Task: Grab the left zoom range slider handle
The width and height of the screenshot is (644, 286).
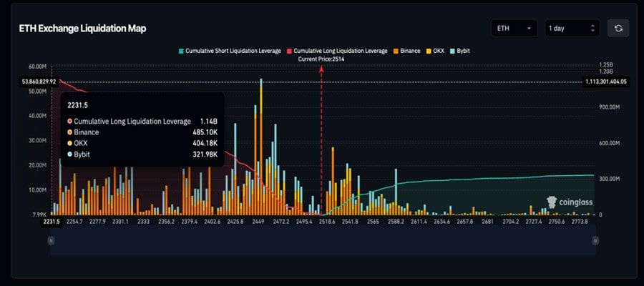Action: click(51, 240)
